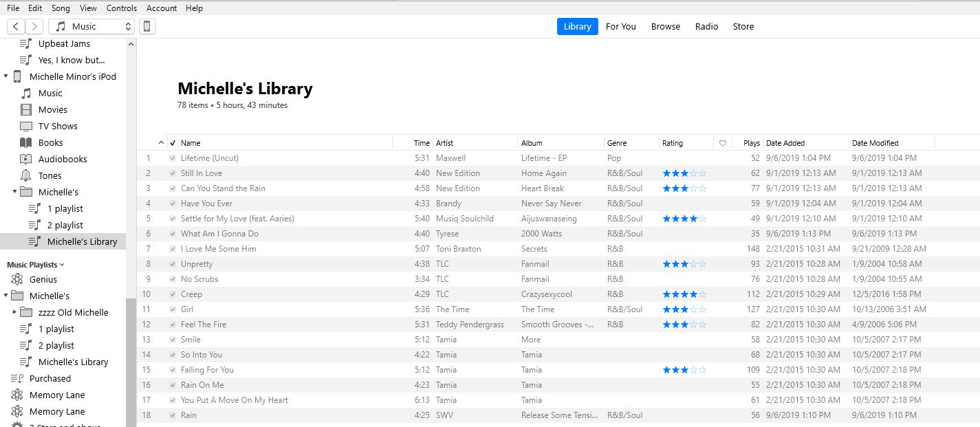
Task: Open the File menu
Action: (13, 8)
